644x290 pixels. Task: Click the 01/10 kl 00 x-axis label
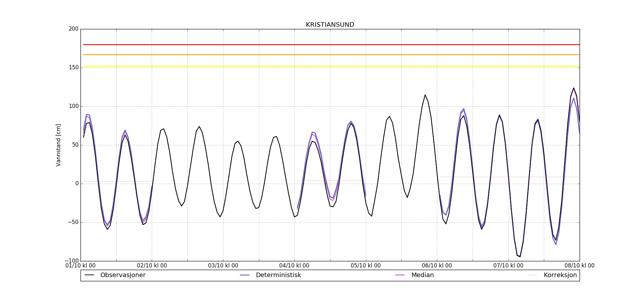click(x=80, y=266)
